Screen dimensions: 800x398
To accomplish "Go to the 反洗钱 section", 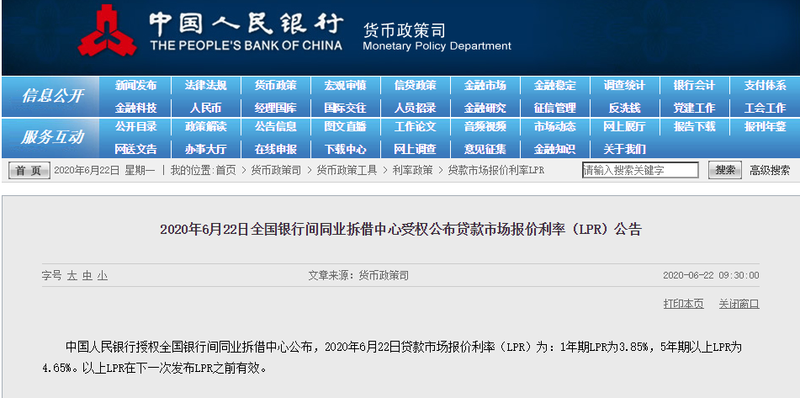I will pyautogui.click(x=624, y=108).
